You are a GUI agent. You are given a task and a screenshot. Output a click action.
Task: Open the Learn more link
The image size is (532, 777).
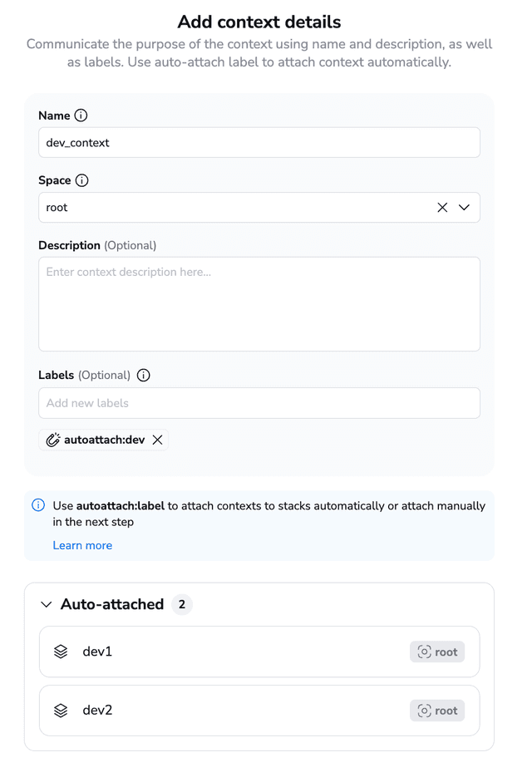click(x=81, y=545)
